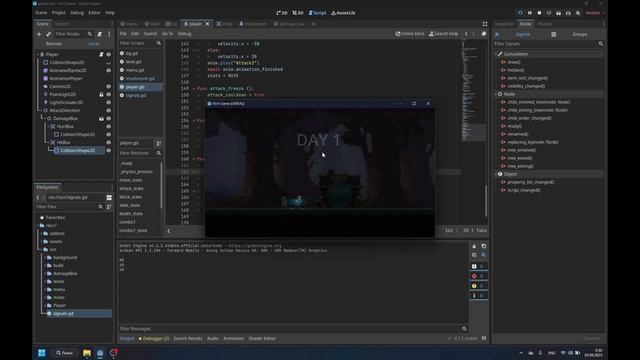Open the Windows Start menu
This screenshot has width=640, height=360.
[x=42, y=353]
